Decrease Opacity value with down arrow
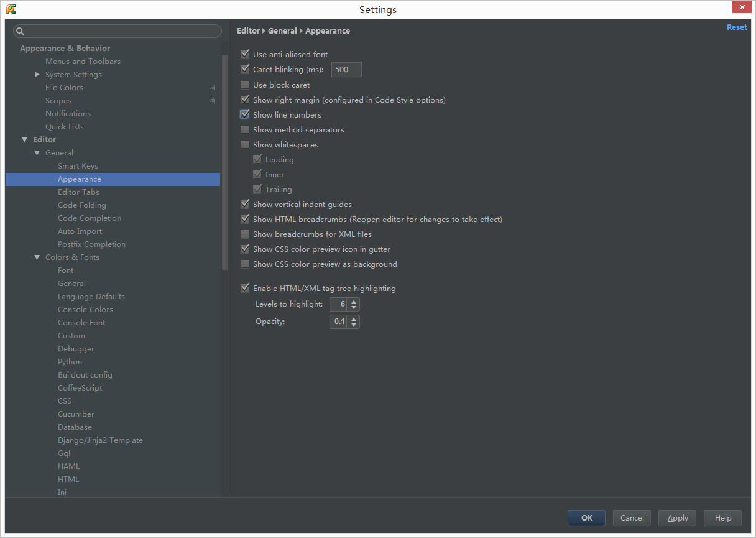The height and width of the screenshot is (538, 756). (x=354, y=325)
